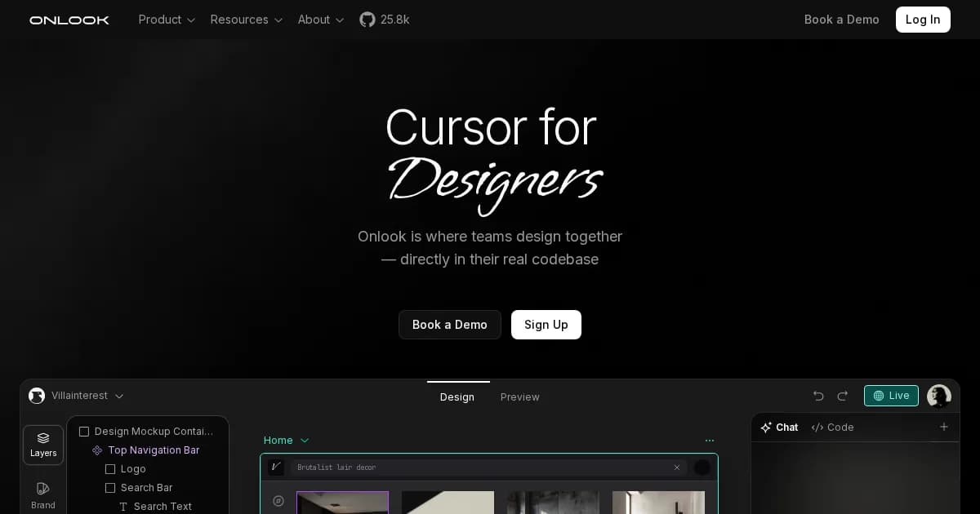This screenshot has width=980, height=514.
Task: Click the Book a Demo hero button
Action: pyautogui.click(x=450, y=325)
